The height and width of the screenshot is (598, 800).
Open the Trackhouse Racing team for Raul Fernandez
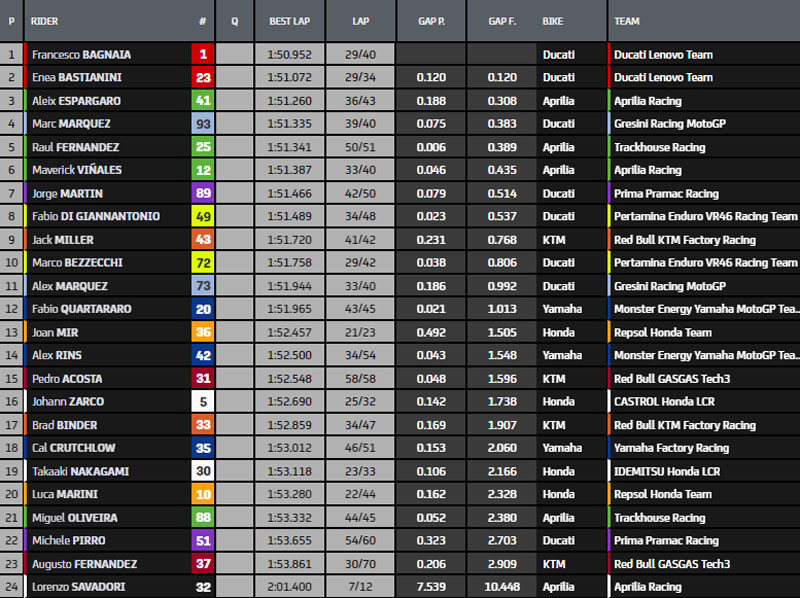tap(659, 148)
